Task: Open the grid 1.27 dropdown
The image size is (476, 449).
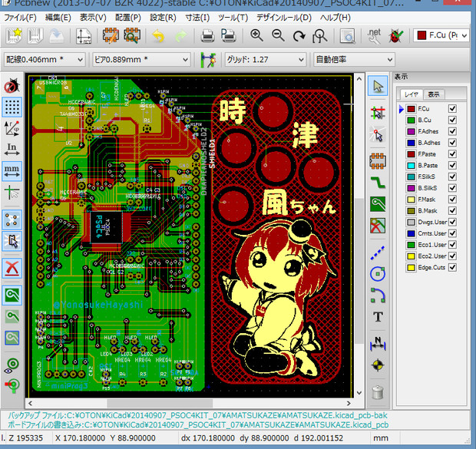Action: [x=265, y=60]
